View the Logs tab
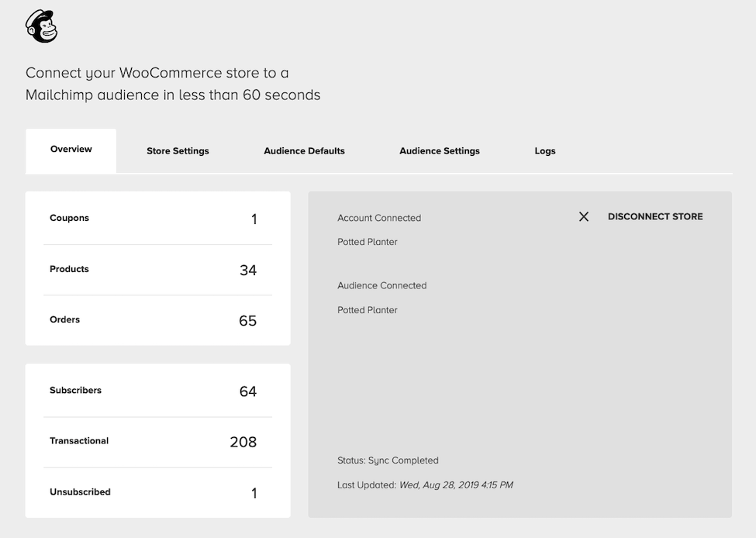Viewport: 756px width, 538px height. (x=545, y=151)
